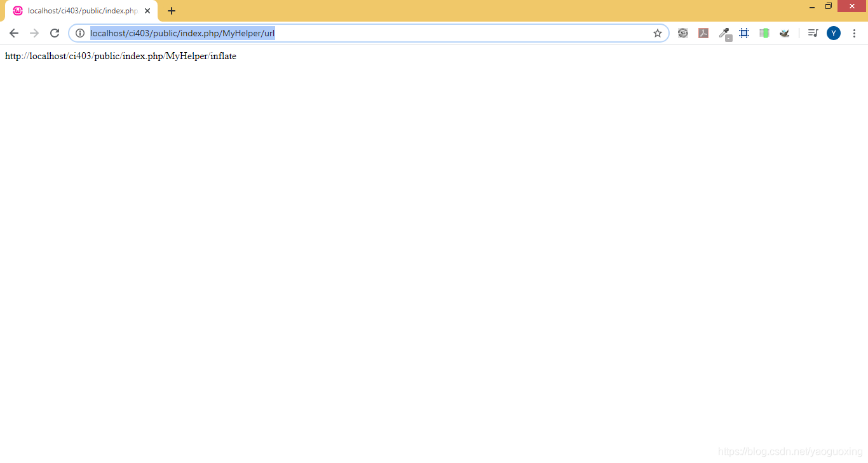Image resolution: width=868 pixels, height=463 pixels.
Task: Close the localhost/ci403 tab
Action: 147,11
